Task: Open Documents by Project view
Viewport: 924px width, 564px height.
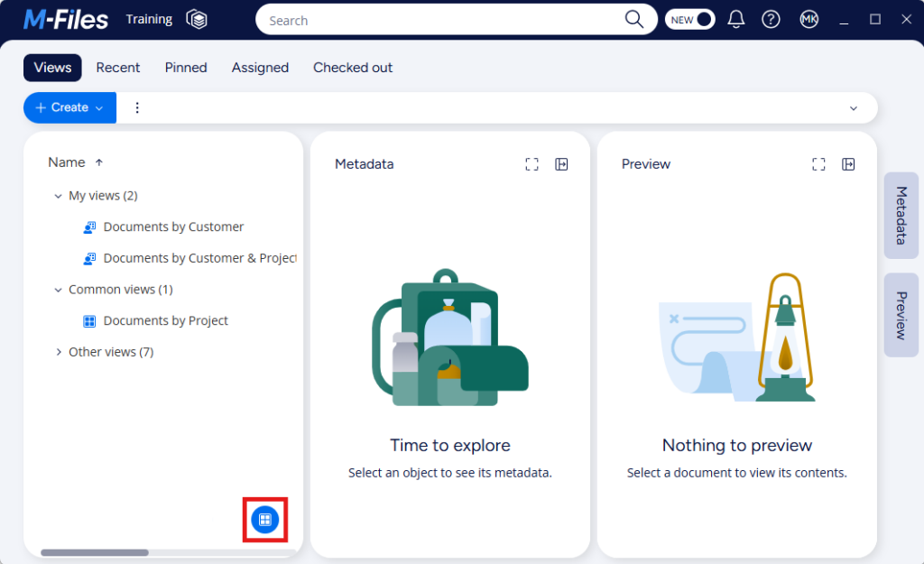Action: click(165, 320)
